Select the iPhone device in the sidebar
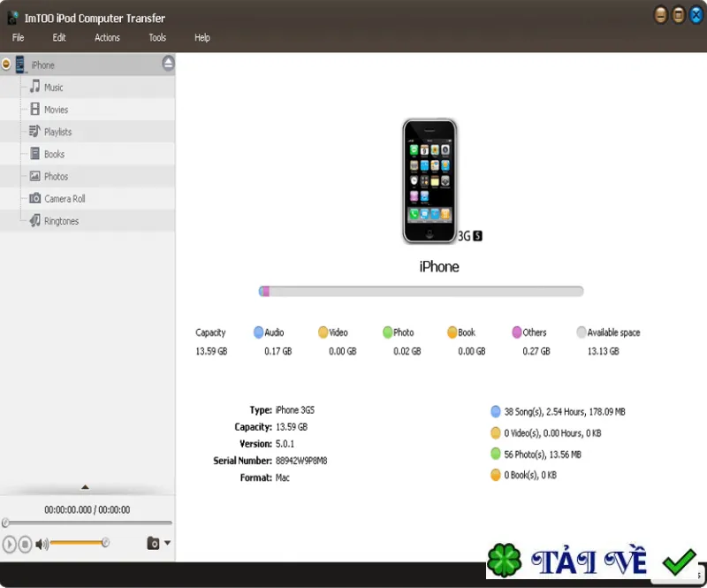The width and height of the screenshot is (707, 588). click(x=87, y=65)
